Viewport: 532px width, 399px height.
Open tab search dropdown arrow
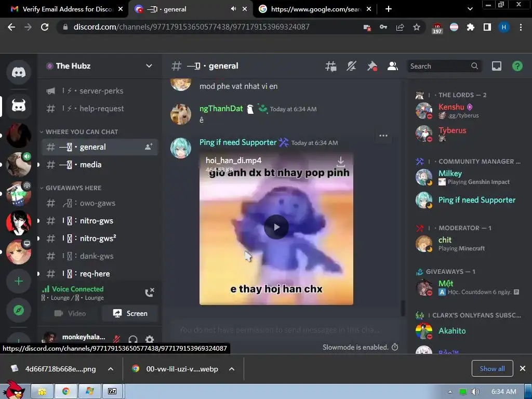tap(470, 9)
